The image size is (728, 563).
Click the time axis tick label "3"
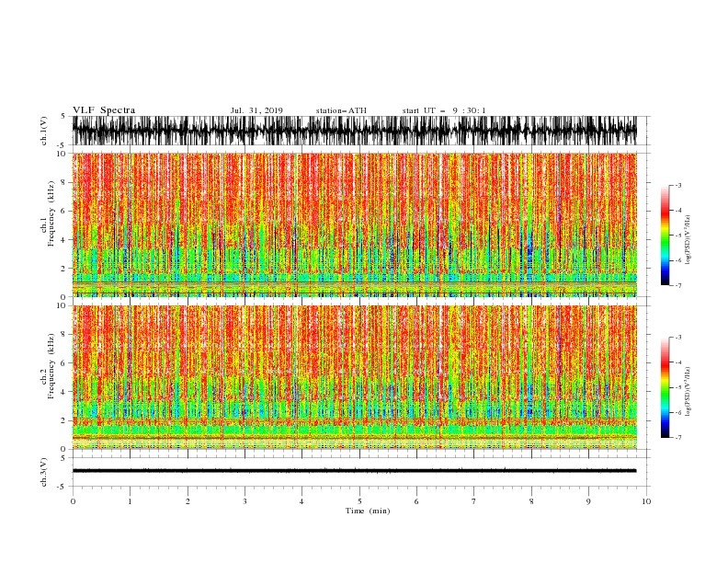pos(245,501)
